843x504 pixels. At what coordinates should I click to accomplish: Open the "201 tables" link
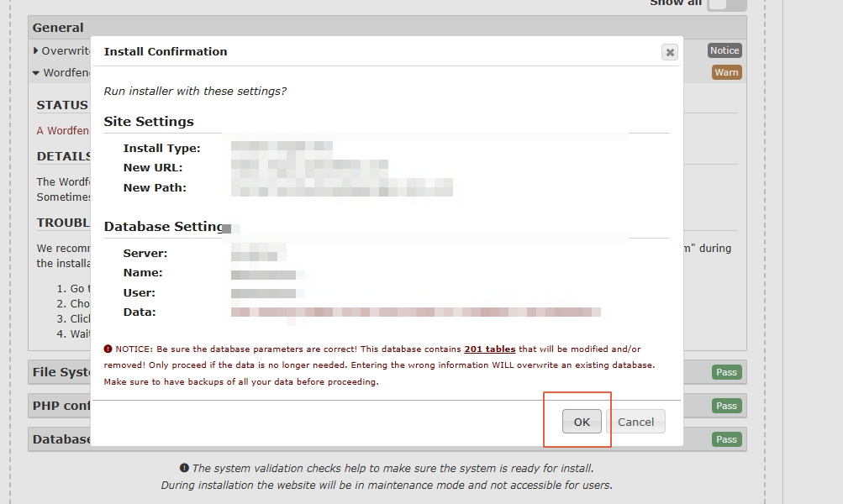[489, 349]
